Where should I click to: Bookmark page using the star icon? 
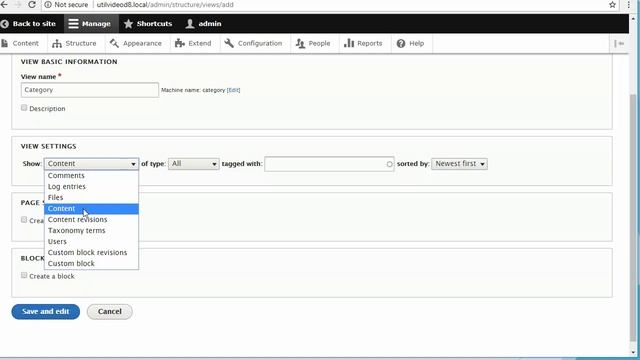point(612,5)
